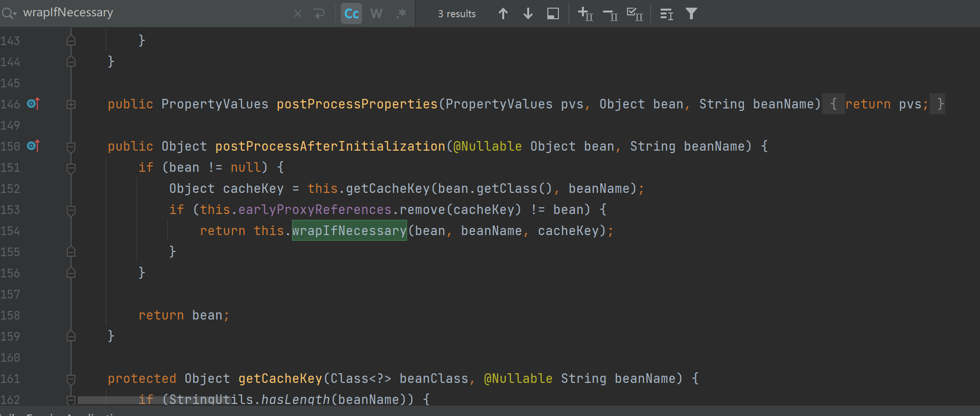The height and width of the screenshot is (416, 980).
Task: Collapse postProcessAfterInitialization method at line 150
Action: coord(71,146)
